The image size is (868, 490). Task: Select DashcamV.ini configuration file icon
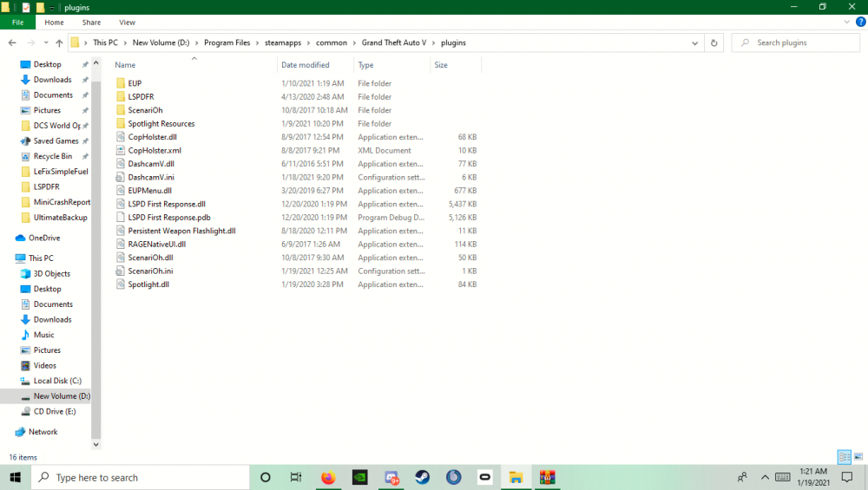point(121,177)
